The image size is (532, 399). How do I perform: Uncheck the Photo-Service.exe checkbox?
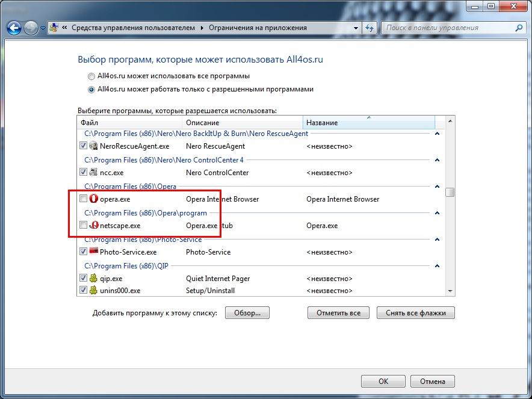coord(83,252)
